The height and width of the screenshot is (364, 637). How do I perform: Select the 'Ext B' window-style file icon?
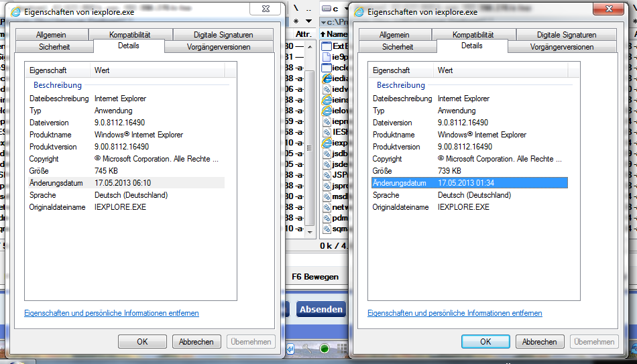click(x=327, y=46)
